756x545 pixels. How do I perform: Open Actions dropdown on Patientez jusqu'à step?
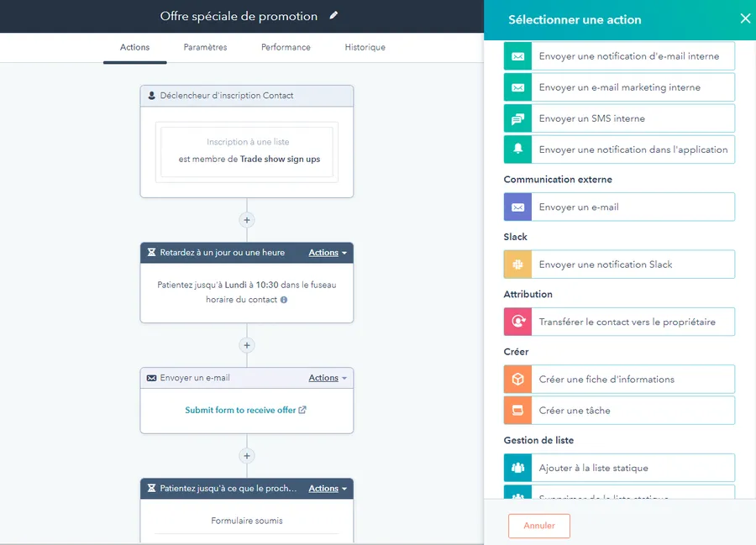(x=328, y=489)
